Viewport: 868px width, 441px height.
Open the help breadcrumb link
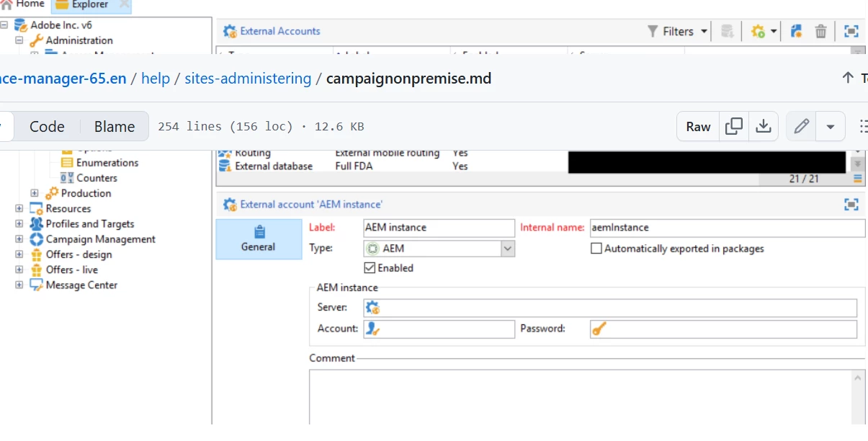point(156,78)
